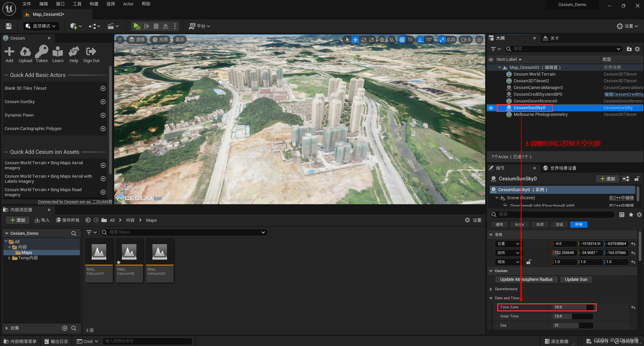644x346 pixels.
Task: Toggle the scale lock ratio
Action: tap(528, 262)
